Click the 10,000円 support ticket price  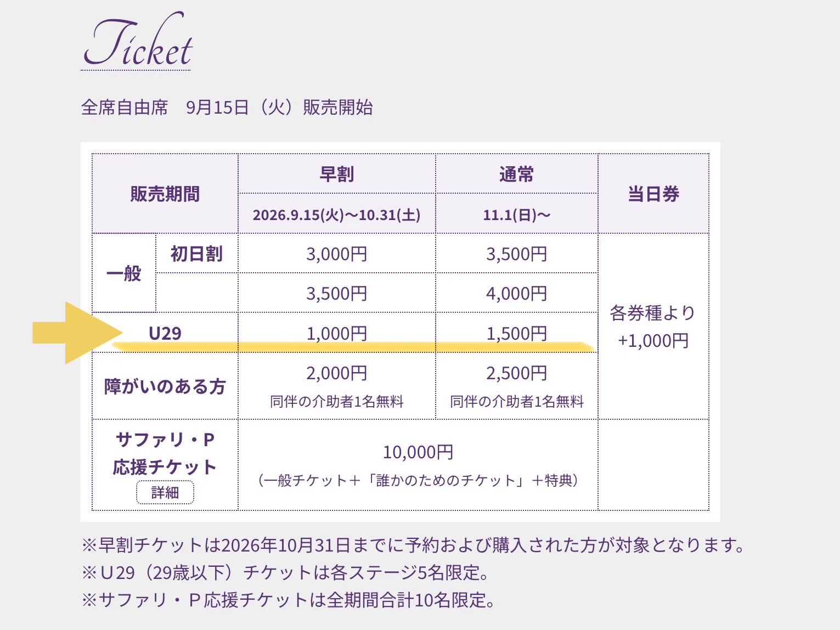point(418,452)
